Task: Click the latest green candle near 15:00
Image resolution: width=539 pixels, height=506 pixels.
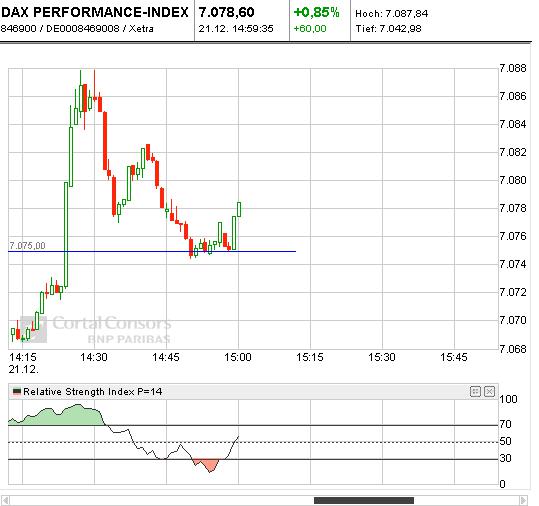Action: (239, 209)
